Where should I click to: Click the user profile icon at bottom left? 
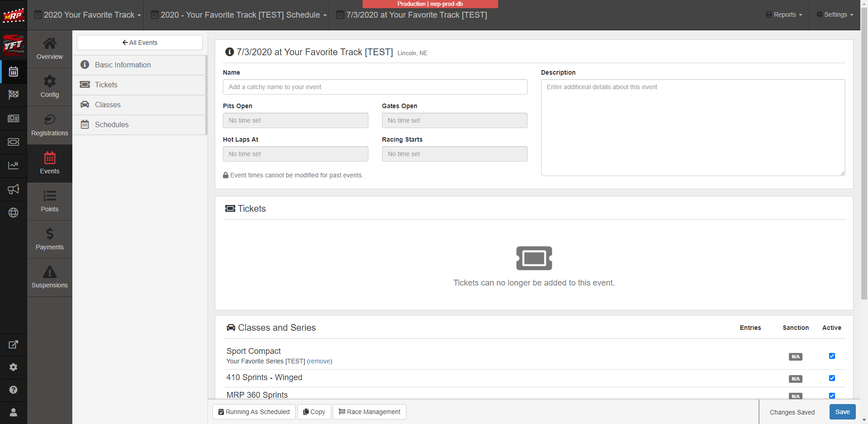tap(14, 412)
